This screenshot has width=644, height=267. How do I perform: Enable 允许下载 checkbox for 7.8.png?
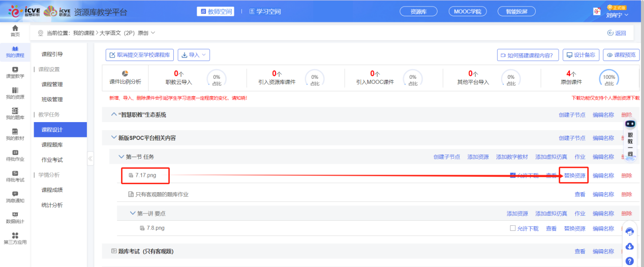[513, 228]
